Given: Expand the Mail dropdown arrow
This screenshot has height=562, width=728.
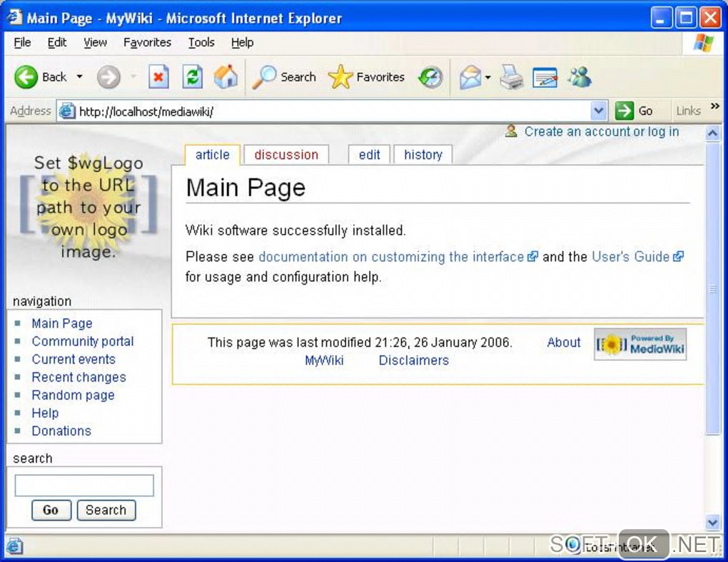Looking at the screenshot, I should (487, 78).
